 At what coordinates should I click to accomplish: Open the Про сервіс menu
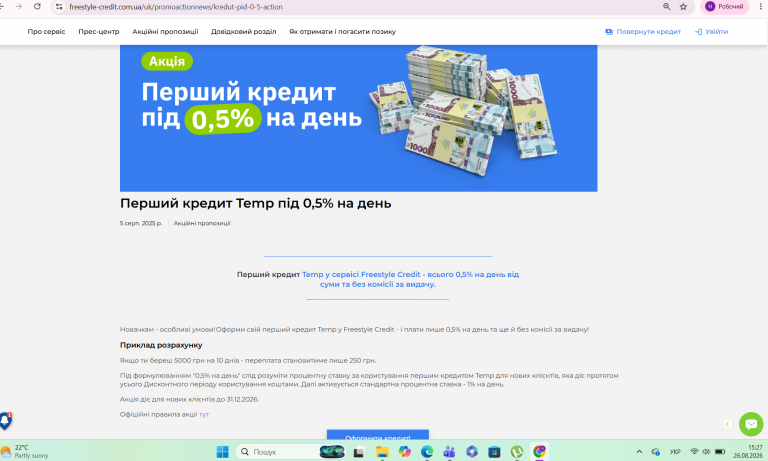[46, 31]
